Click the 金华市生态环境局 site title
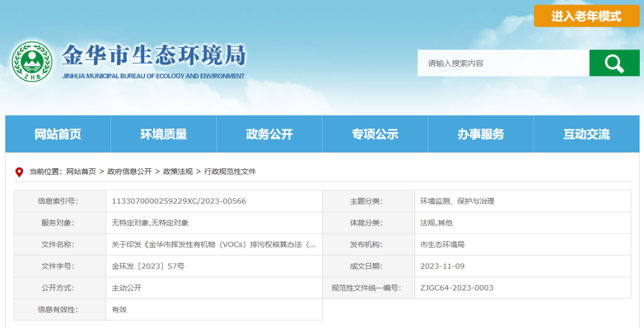 (x=154, y=55)
